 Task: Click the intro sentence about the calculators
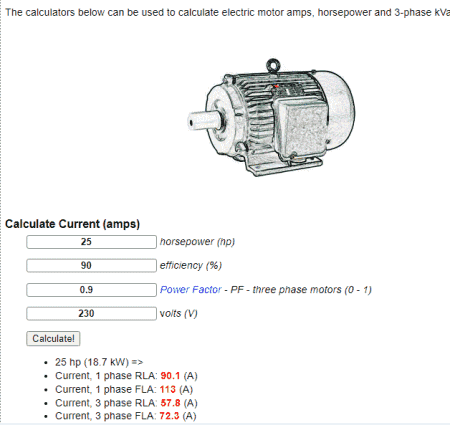point(227,13)
